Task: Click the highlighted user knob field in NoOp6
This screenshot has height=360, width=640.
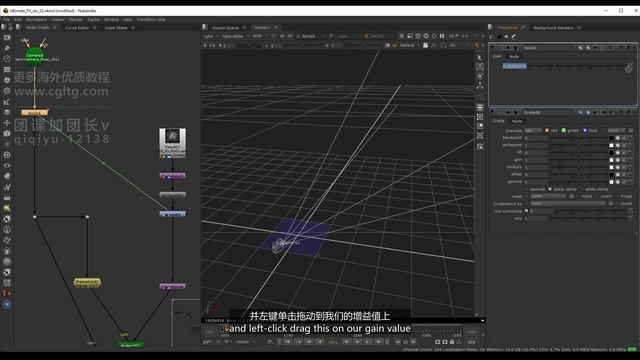Action: [x=514, y=66]
